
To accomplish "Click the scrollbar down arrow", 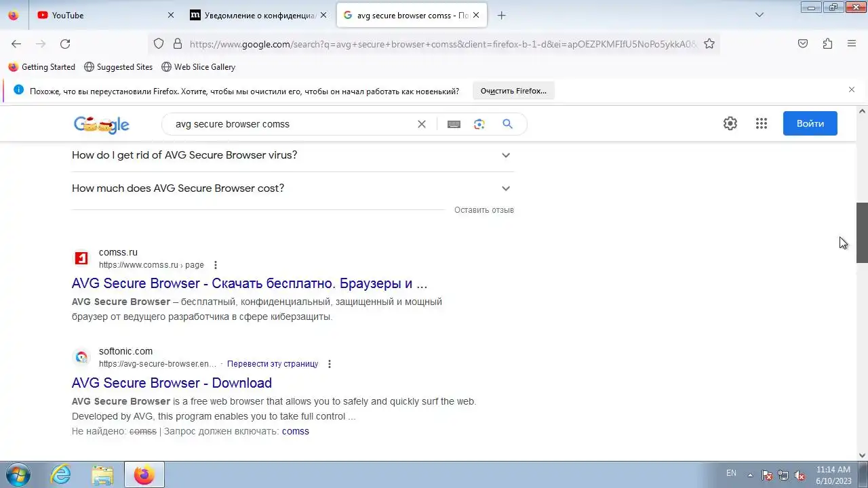I will click(862, 455).
